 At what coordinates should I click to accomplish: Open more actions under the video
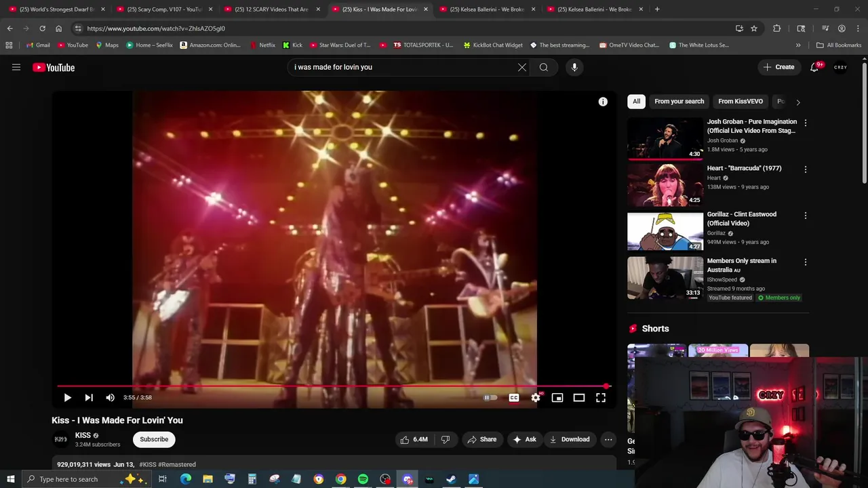click(608, 439)
